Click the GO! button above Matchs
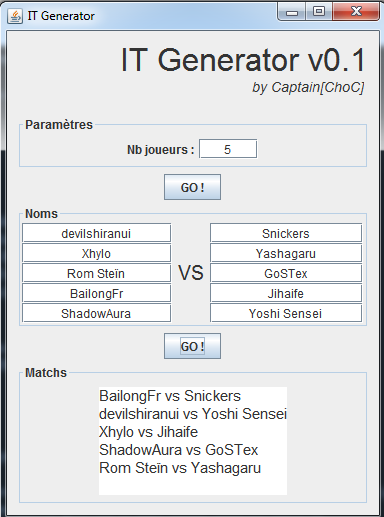The width and height of the screenshot is (384, 517). (x=192, y=346)
